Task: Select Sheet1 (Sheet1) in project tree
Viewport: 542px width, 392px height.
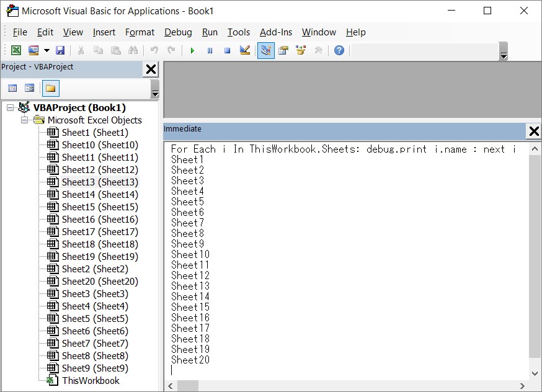Action: pyautogui.click(x=95, y=133)
